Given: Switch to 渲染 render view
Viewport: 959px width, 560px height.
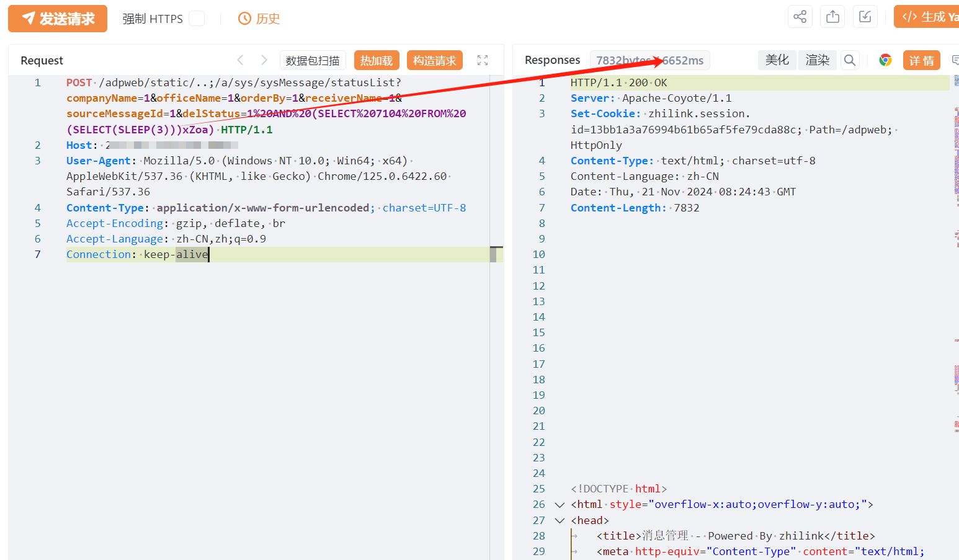Looking at the screenshot, I should [818, 60].
